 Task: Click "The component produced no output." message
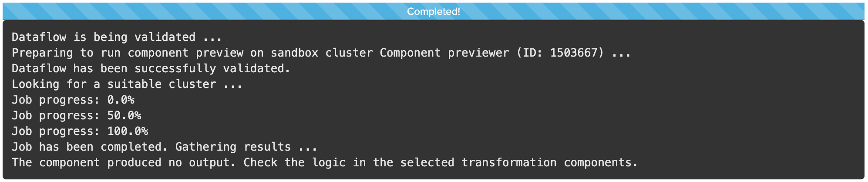point(124,163)
